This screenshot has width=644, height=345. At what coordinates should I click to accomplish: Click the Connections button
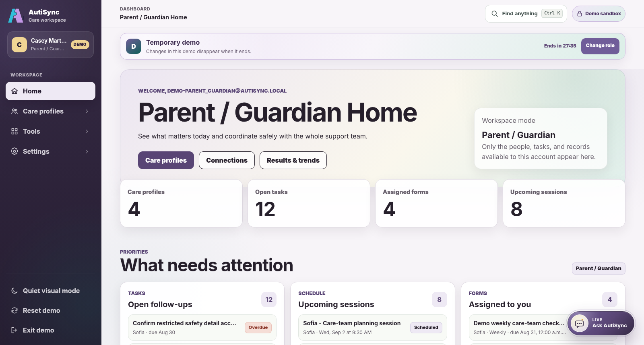pos(227,160)
